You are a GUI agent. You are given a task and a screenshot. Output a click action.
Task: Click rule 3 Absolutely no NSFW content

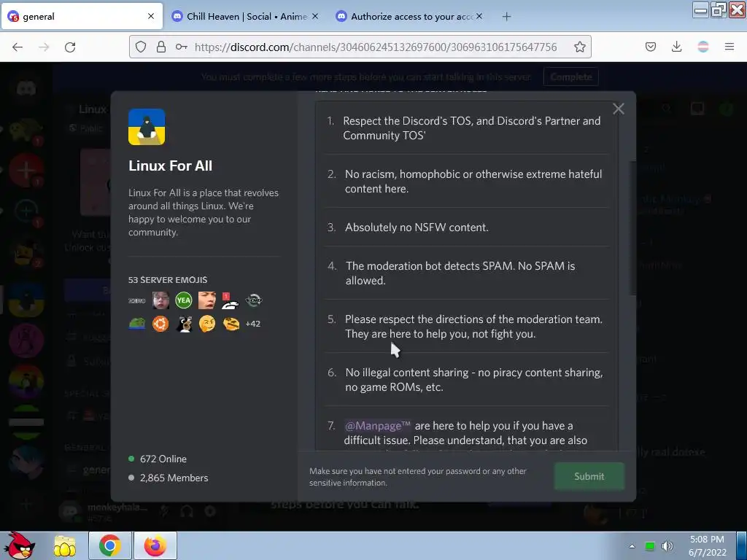pyautogui.click(x=417, y=227)
